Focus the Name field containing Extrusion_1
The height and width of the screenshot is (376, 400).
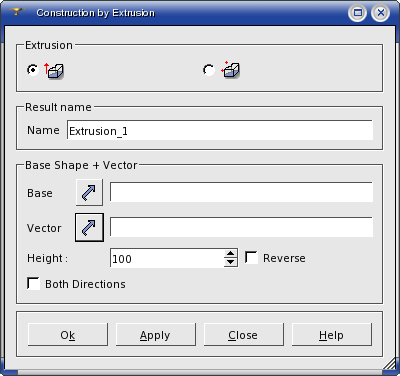(220, 130)
